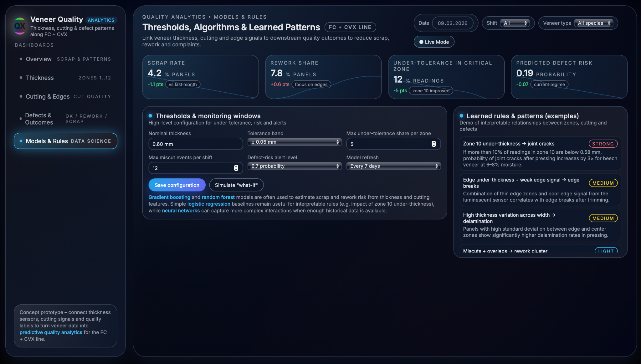Viewport: 641px width, 364px height.
Task: Open the Cutting & Edges dashboard
Action: point(48,97)
